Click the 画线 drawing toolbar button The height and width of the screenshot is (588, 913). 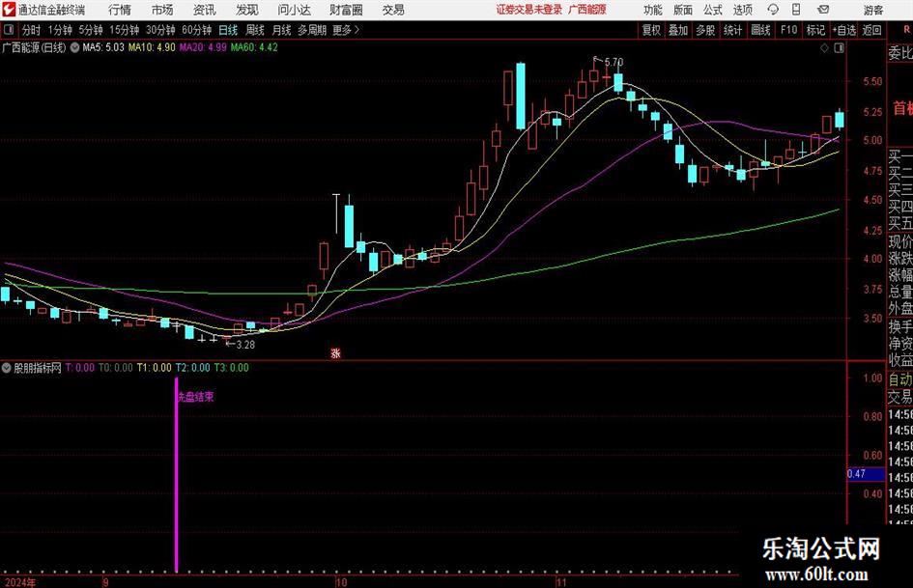click(x=760, y=30)
